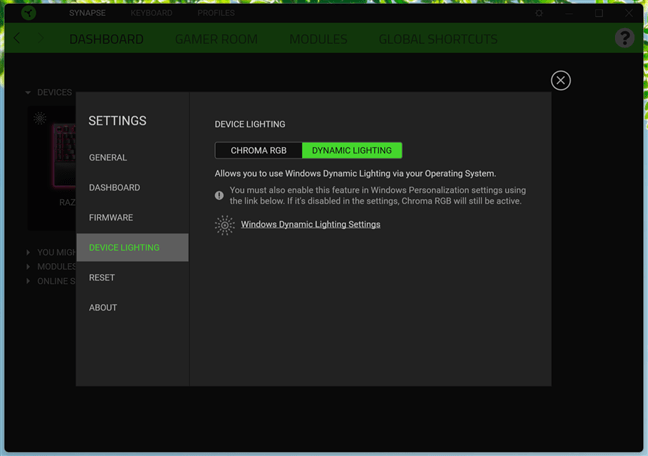Switch to the Gamer Room tab
The height and width of the screenshot is (456, 648).
[216, 39]
